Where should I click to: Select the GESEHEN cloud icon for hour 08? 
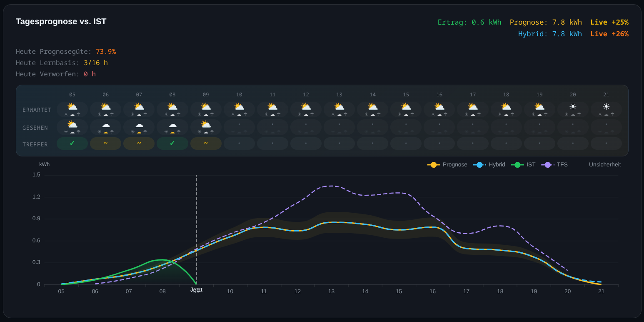click(172, 124)
